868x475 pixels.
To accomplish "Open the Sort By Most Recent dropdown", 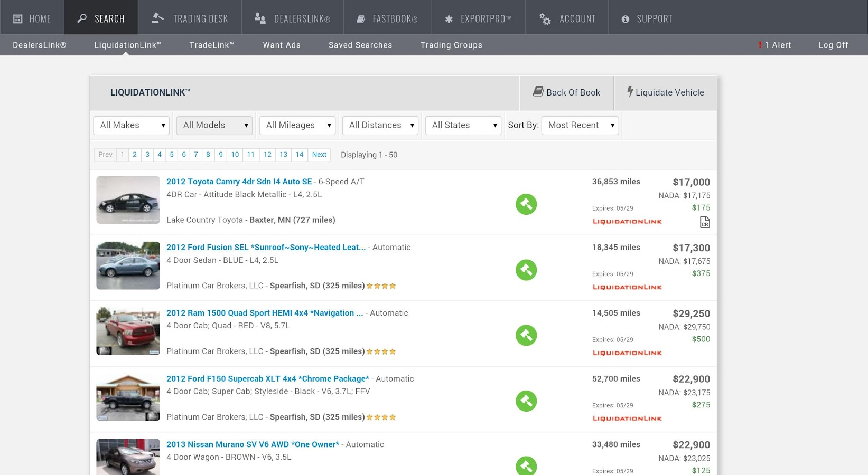I will pyautogui.click(x=580, y=125).
